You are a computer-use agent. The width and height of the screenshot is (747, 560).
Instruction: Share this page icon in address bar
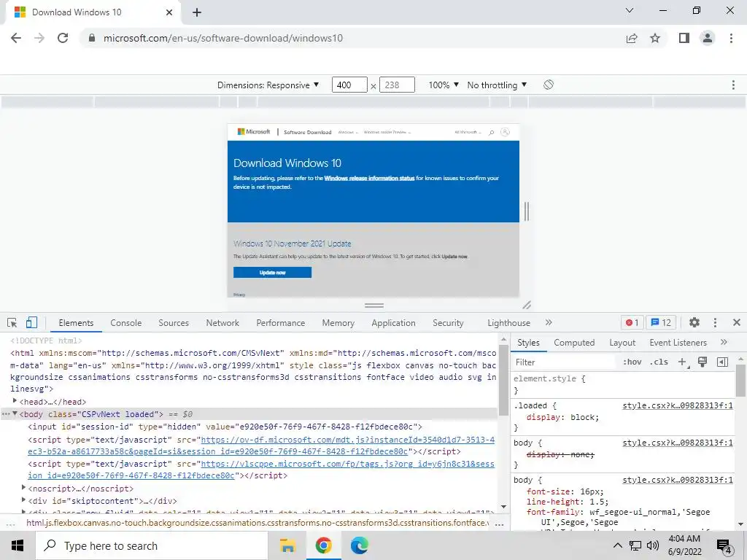click(x=632, y=38)
